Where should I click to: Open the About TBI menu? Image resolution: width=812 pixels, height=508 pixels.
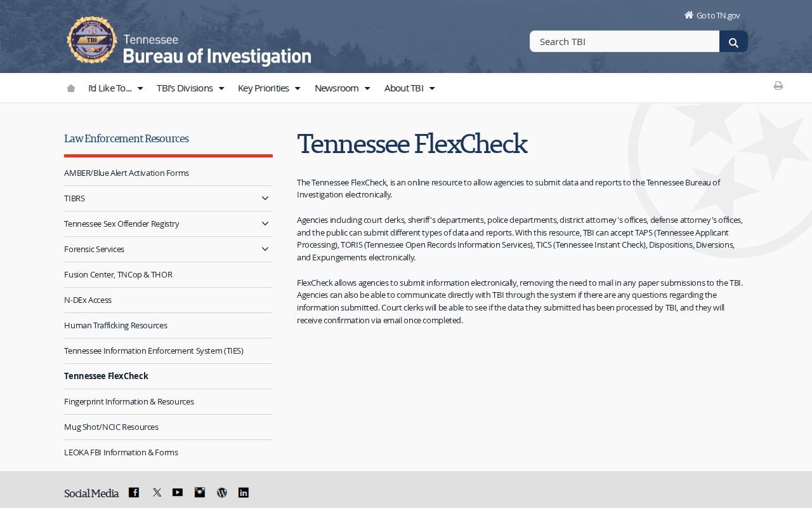(x=409, y=88)
